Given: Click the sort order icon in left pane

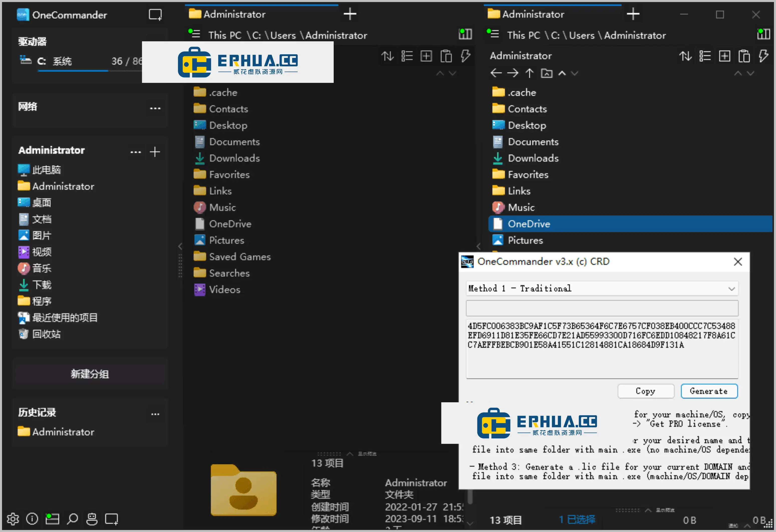Looking at the screenshot, I should [387, 56].
